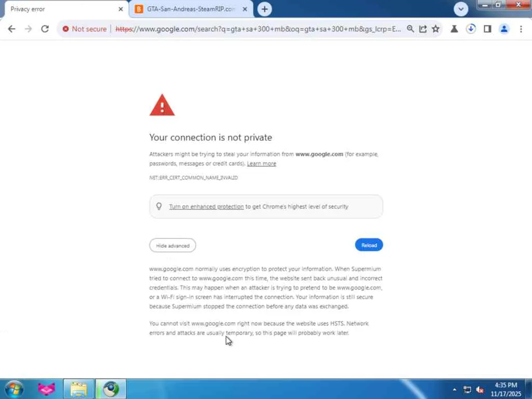The image size is (532, 399).
Task: Open the downloads icon in toolbar
Action: (x=471, y=29)
